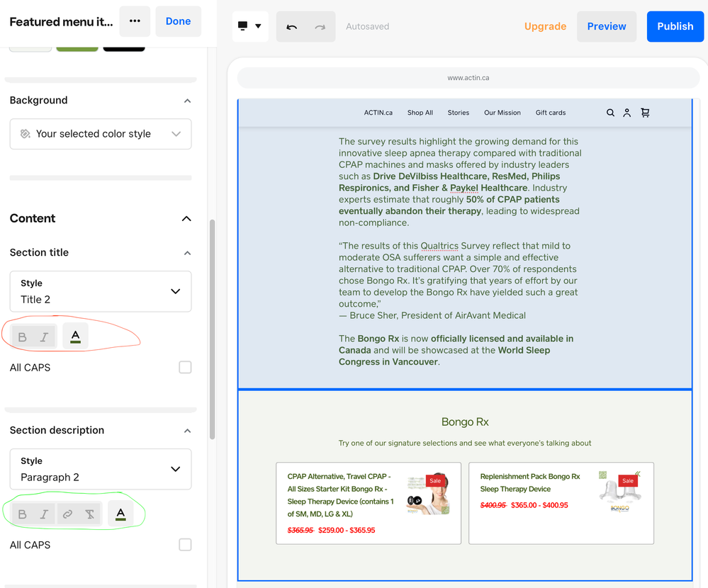
Task: Pick Section title text color
Action: coord(75,337)
